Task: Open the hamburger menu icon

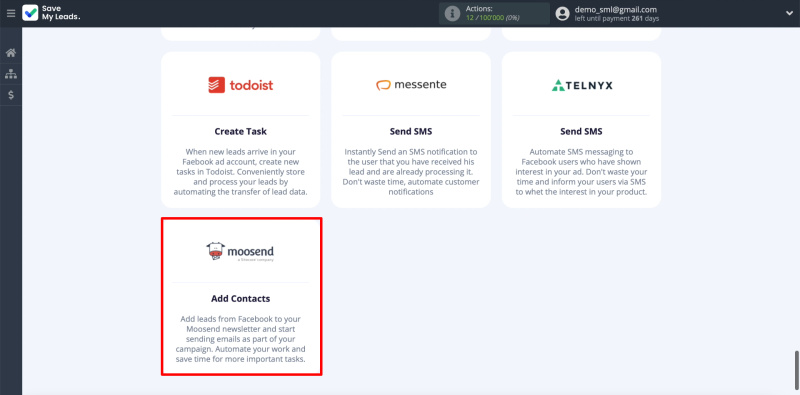Action: point(11,13)
